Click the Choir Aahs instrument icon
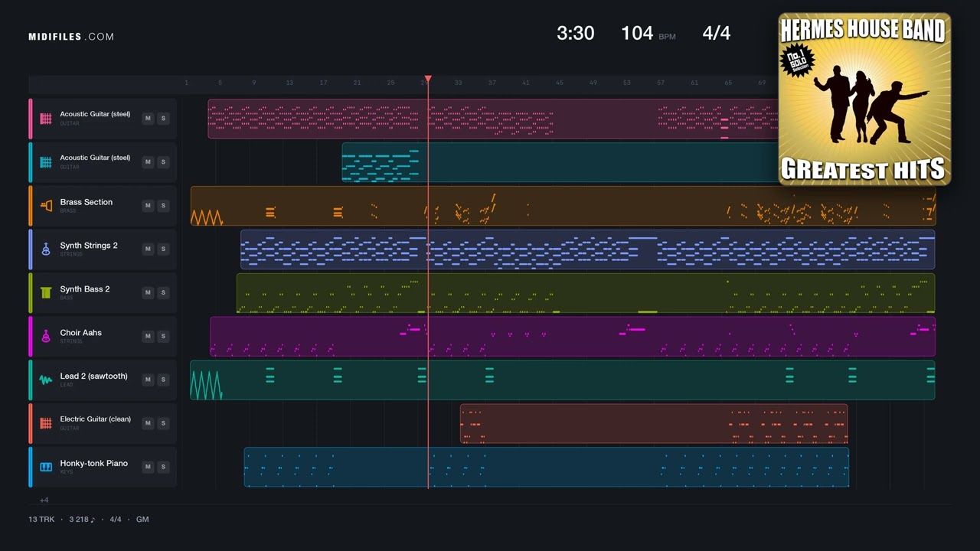Image resolution: width=980 pixels, height=551 pixels. click(46, 337)
